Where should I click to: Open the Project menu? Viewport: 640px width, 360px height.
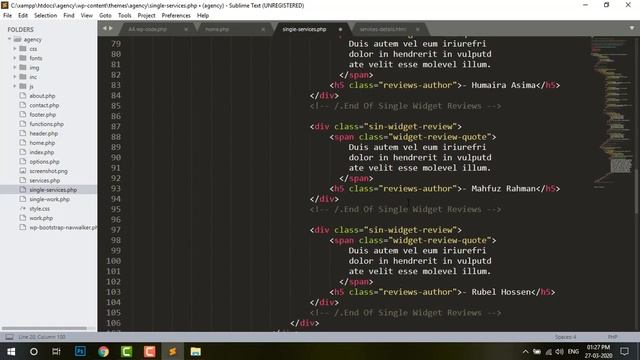point(146,16)
